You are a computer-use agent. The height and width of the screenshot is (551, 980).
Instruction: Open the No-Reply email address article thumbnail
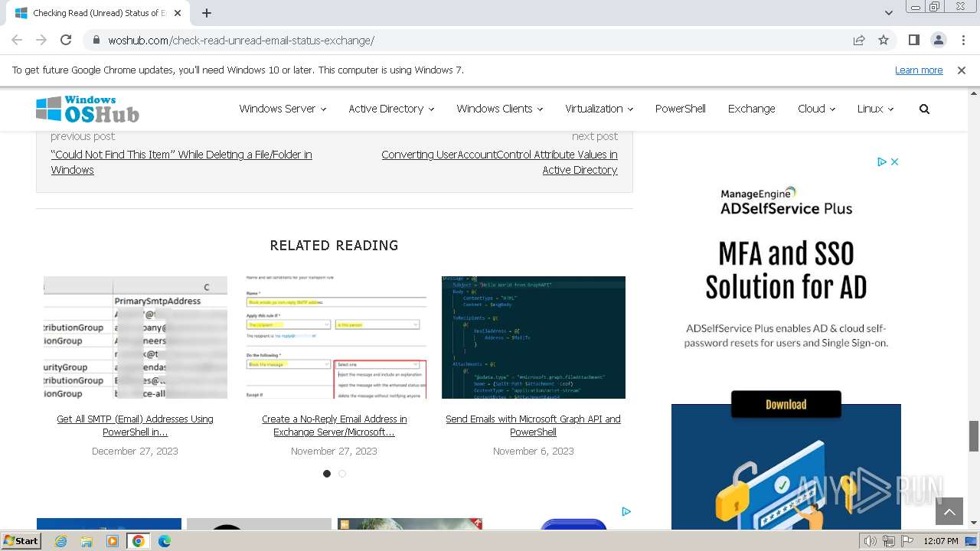(x=335, y=337)
